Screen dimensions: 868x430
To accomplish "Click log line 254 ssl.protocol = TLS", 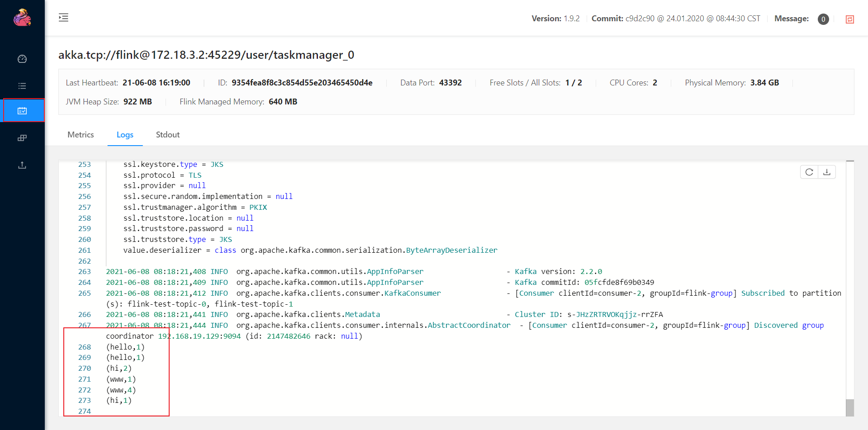I will tap(162, 175).
